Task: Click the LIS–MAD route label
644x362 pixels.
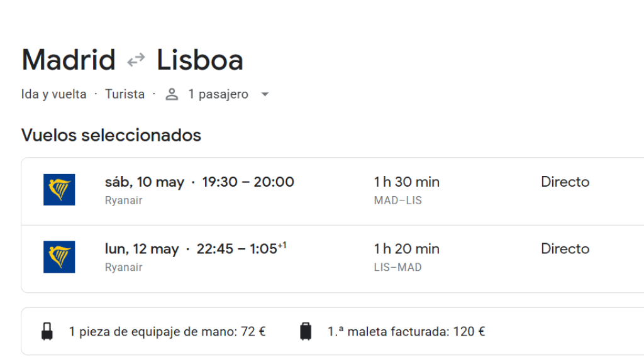Action: click(397, 267)
